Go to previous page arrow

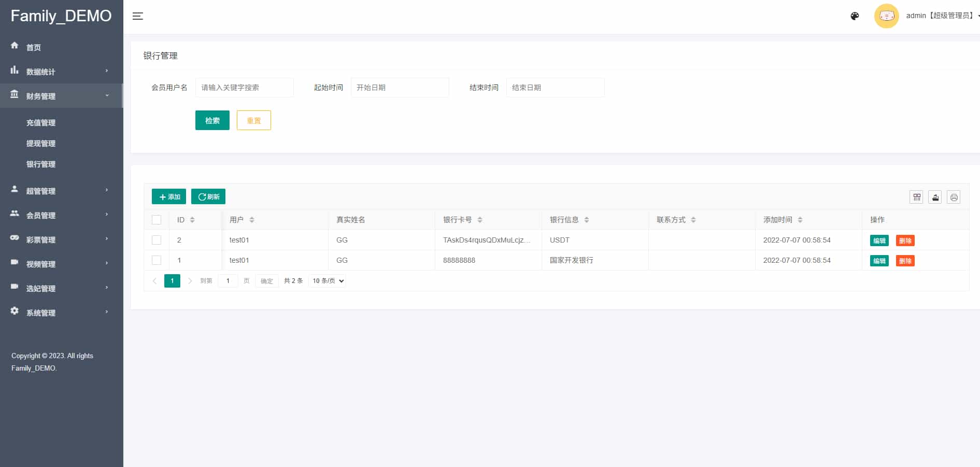tap(154, 281)
